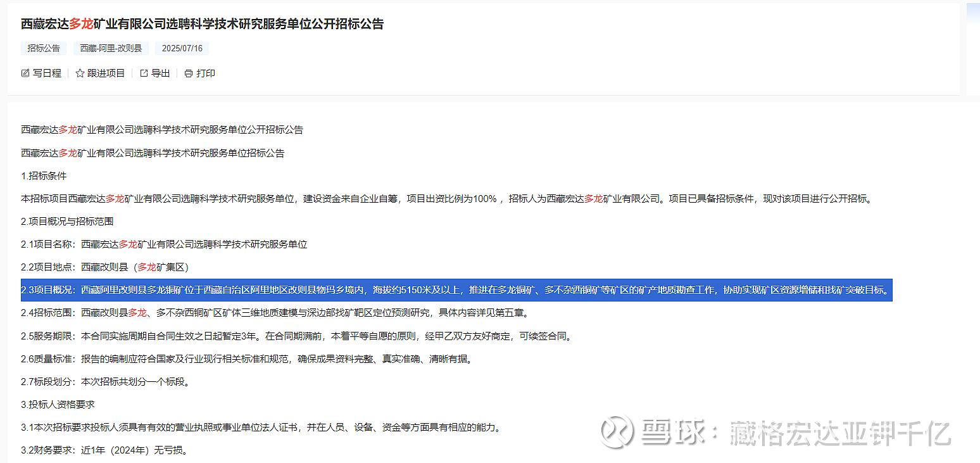Click the 2.7标段划分 line
The height and width of the screenshot is (463, 980).
click(x=106, y=382)
